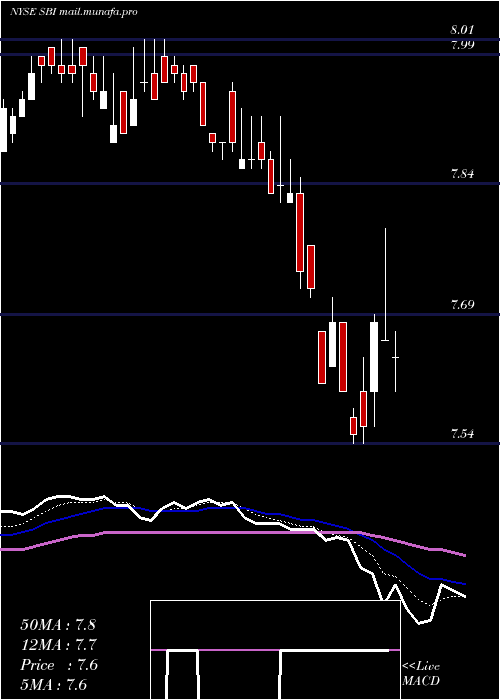Click the 5MA : 7.6 readout

pyautogui.click(x=54, y=685)
